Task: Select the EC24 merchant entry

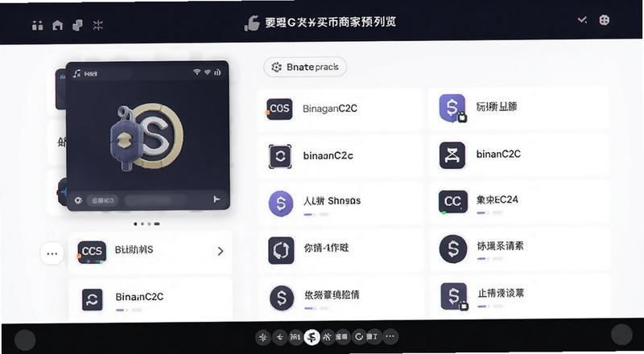Action: coord(519,202)
